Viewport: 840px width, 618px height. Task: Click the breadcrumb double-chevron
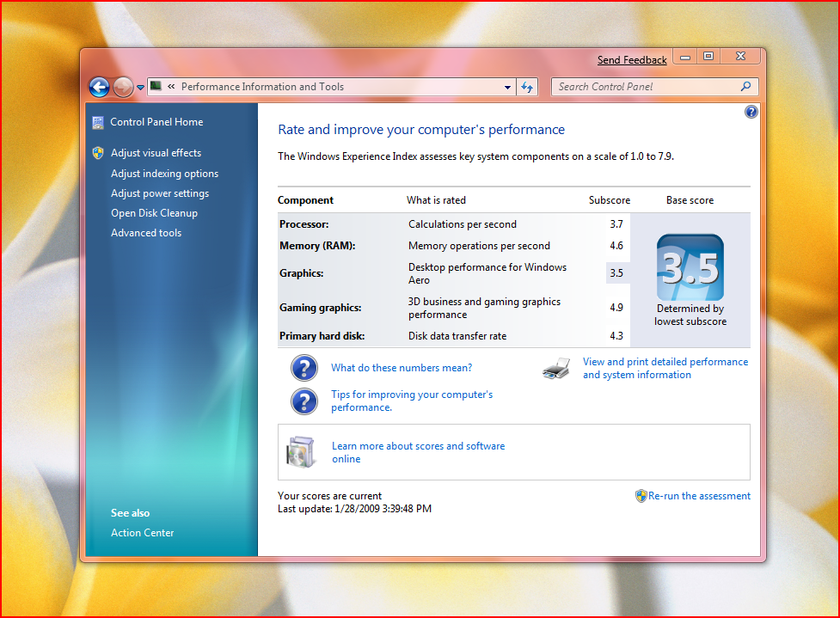[x=171, y=86]
